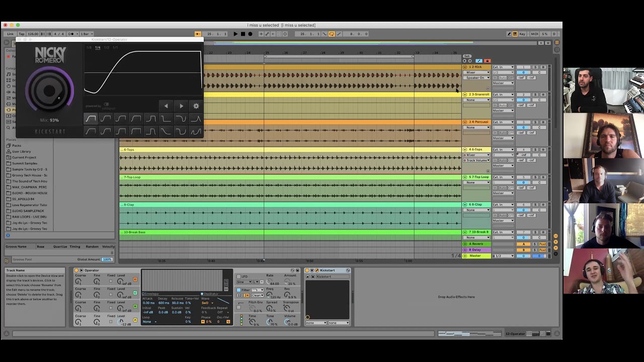Select the first Kickstart curve shape
644x362 pixels.
pos(91,119)
